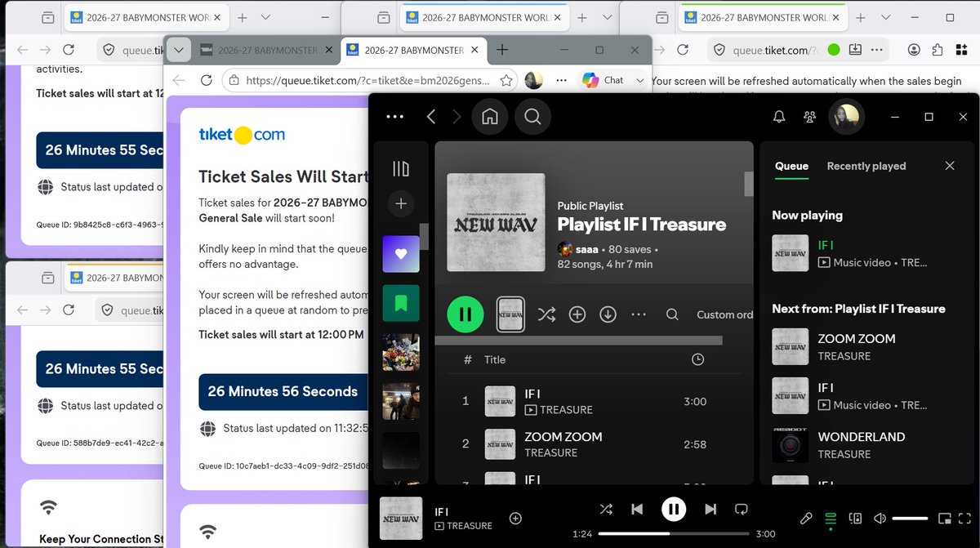This screenshot has height=548, width=980.
Task: Open Spotify notifications bell
Action: coord(779,118)
